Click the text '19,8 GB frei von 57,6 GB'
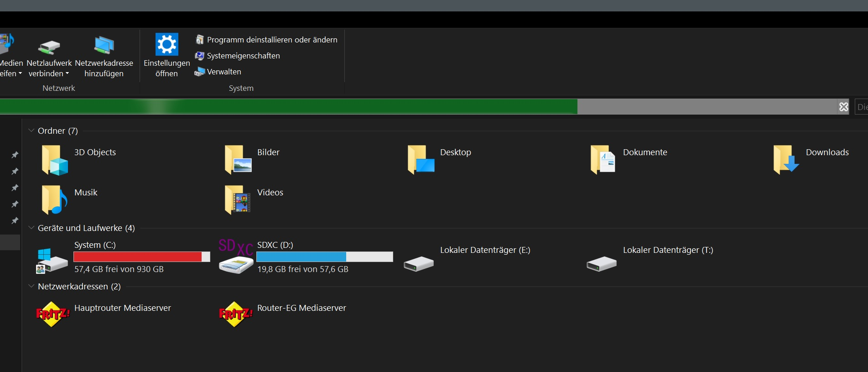This screenshot has height=372, width=868. (303, 269)
